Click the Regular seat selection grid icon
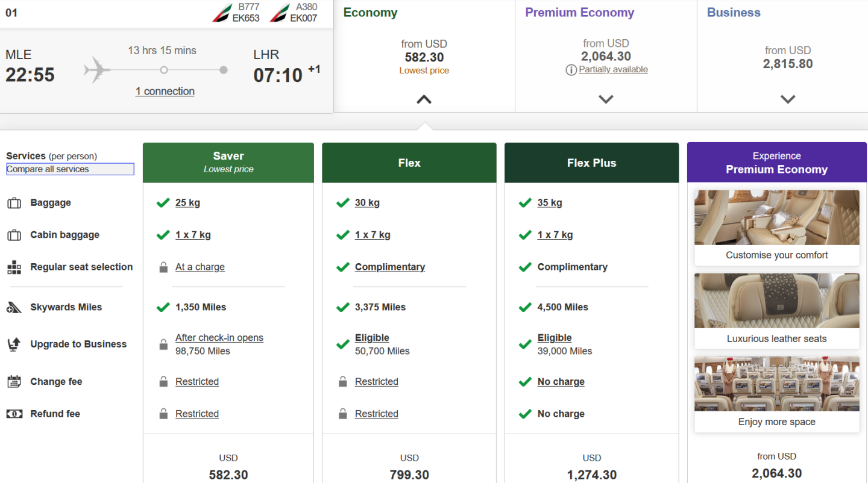Viewport: 868px width, 483px height. tap(14, 267)
